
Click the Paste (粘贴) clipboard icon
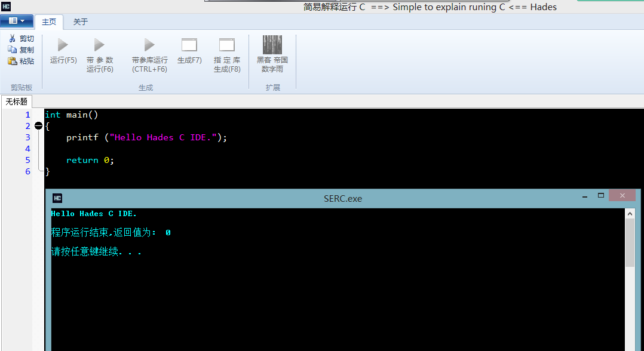tap(13, 61)
